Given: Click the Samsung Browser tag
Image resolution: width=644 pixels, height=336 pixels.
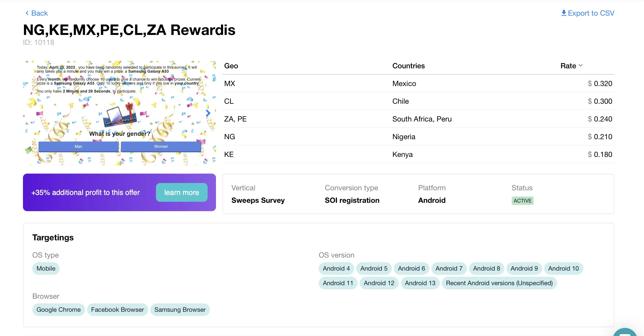Looking at the screenshot, I should click(x=180, y=309).
